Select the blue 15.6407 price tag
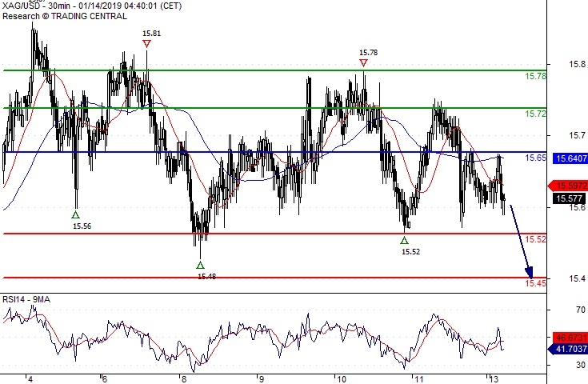The image size is (588, 384). click(570, 158)
